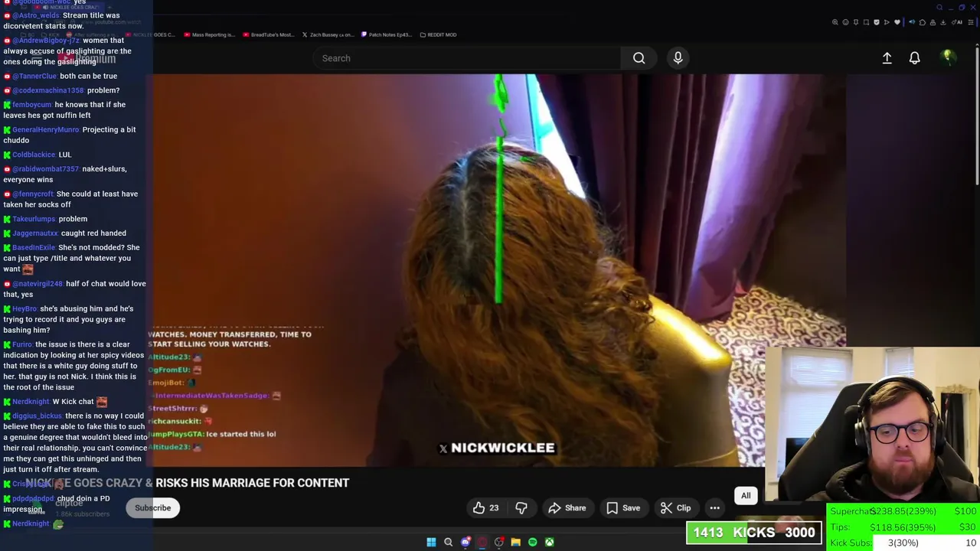Activate voice search microphone icon
This screenshot has height=551, width=980.
coord(678,58)
